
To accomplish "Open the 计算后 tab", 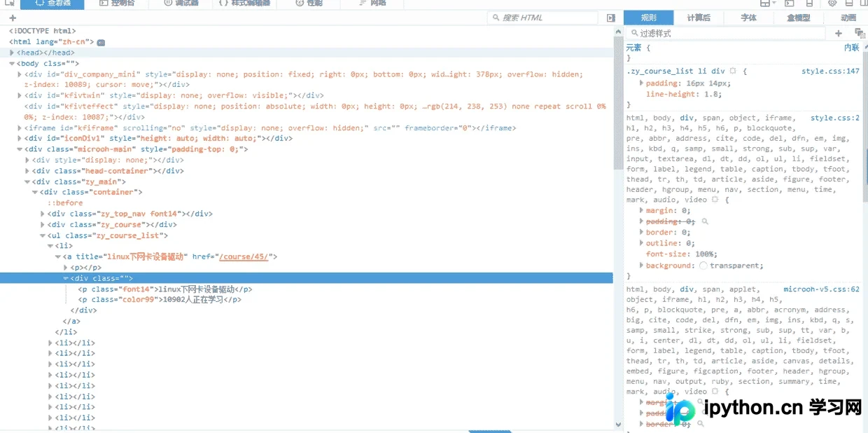I will pyautogui.click(x=699, y=18).
